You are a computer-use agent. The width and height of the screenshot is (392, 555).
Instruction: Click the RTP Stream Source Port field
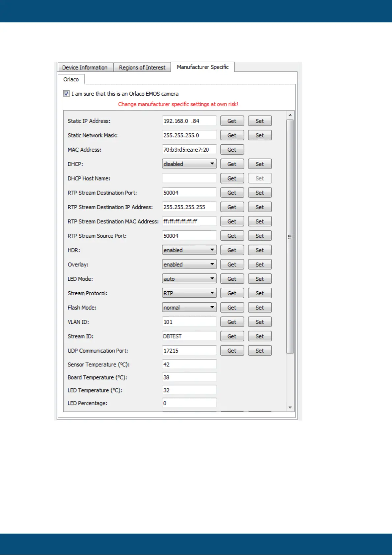point(189,236)
